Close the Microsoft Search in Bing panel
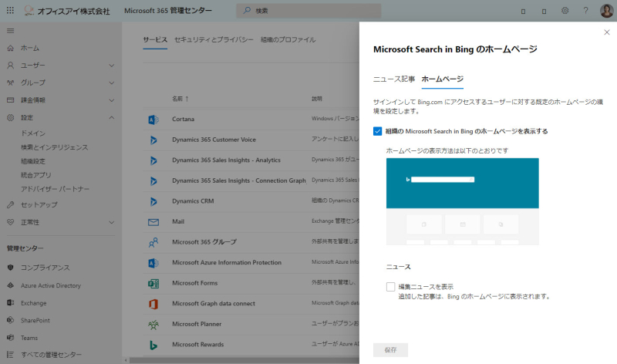 tap(606, 32)
